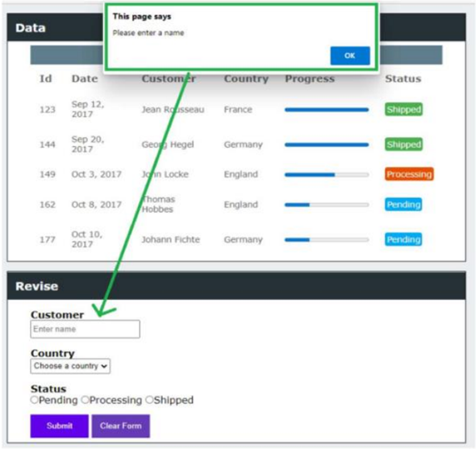Screen dimensions: 476x449
Task: Click the date Sep 12, 2017
Action: coord(88,109)
